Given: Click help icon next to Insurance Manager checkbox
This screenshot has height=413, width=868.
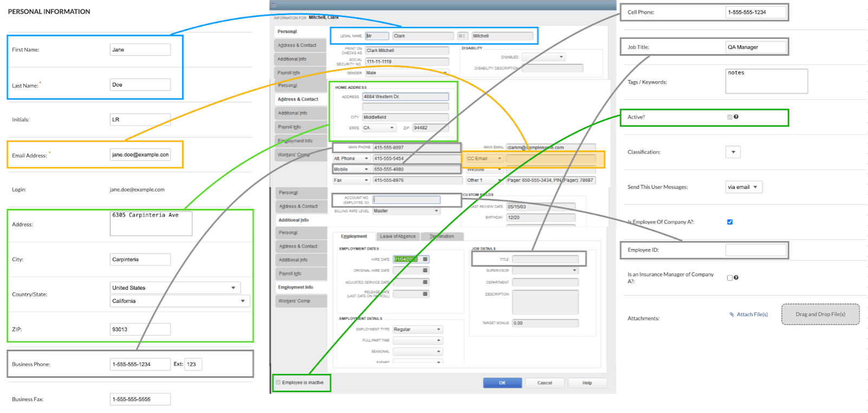Looking at the screenshot, I should click(736, 278).
